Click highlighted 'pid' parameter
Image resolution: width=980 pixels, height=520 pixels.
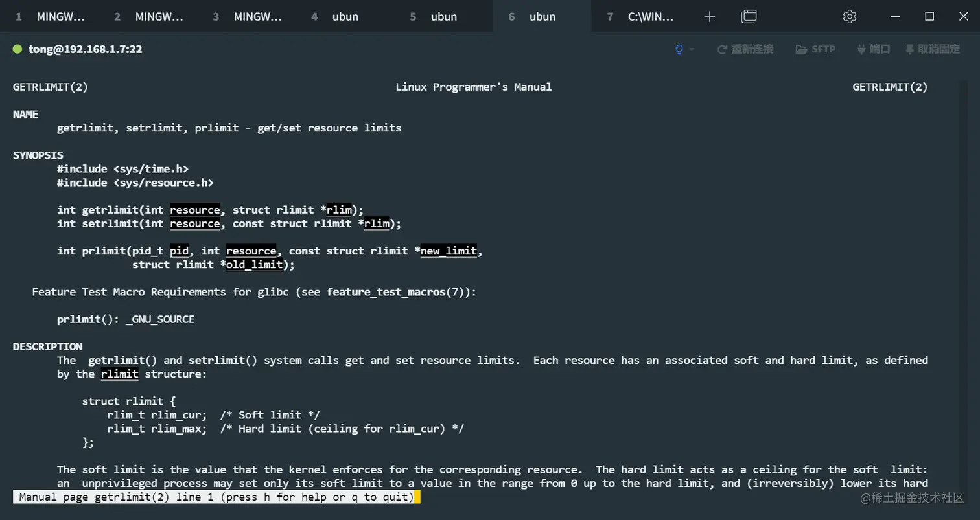(179, 251)
